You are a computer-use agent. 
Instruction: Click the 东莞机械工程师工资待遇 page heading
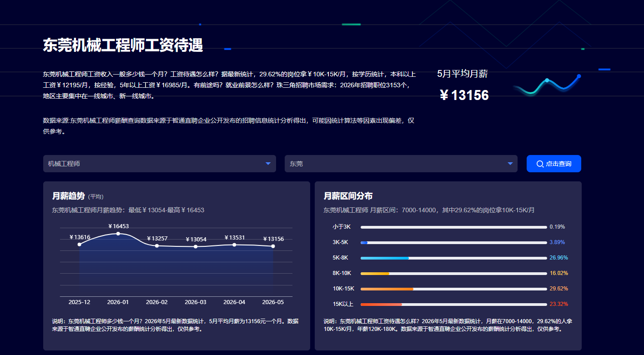[x=123, y=45]
